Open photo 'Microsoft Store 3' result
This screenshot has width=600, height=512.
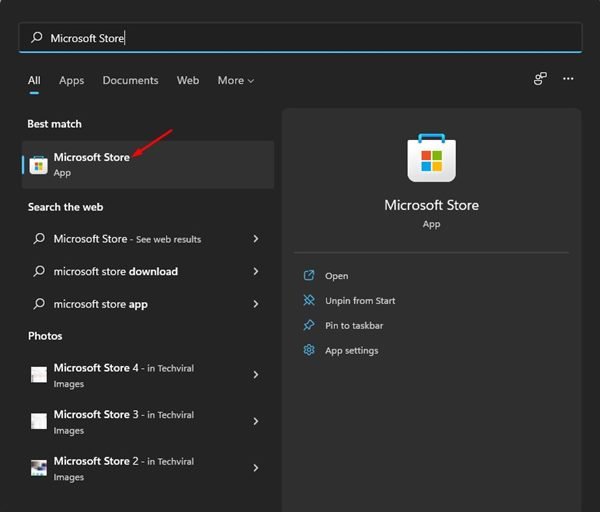click(148, 421)
